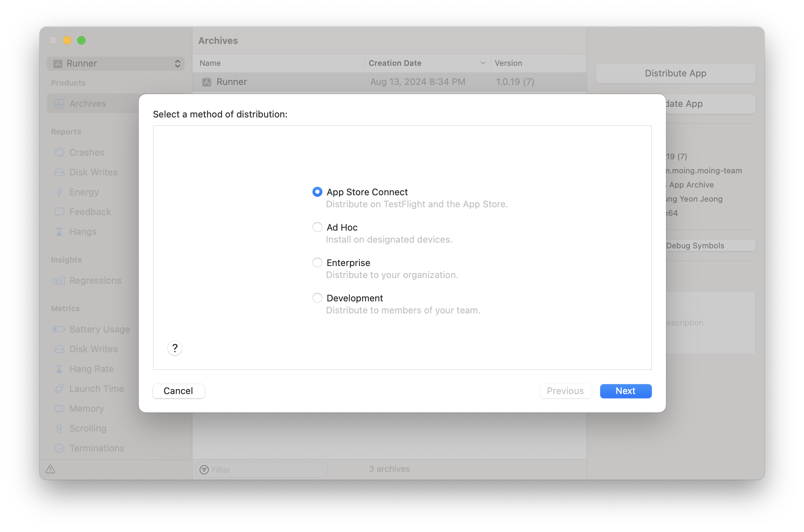Select the Enterprise distribution radio button
The height and width of the screenshot is (532, 804).
pyautogui.click(x=317, y=262)
